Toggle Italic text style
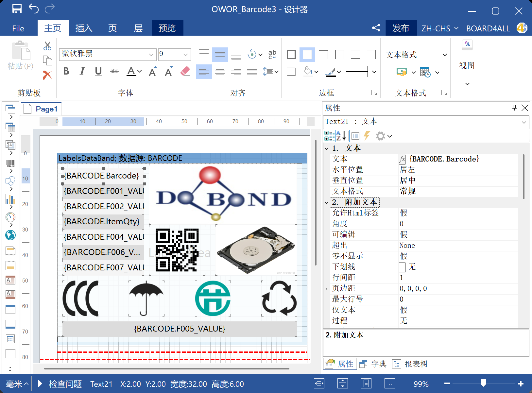Image resolution: width=532 pixels, height=393 pixels. coord(82,71)
